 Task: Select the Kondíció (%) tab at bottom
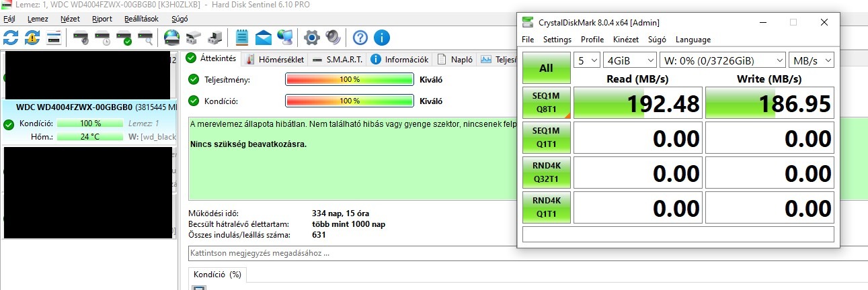point(217,275)
